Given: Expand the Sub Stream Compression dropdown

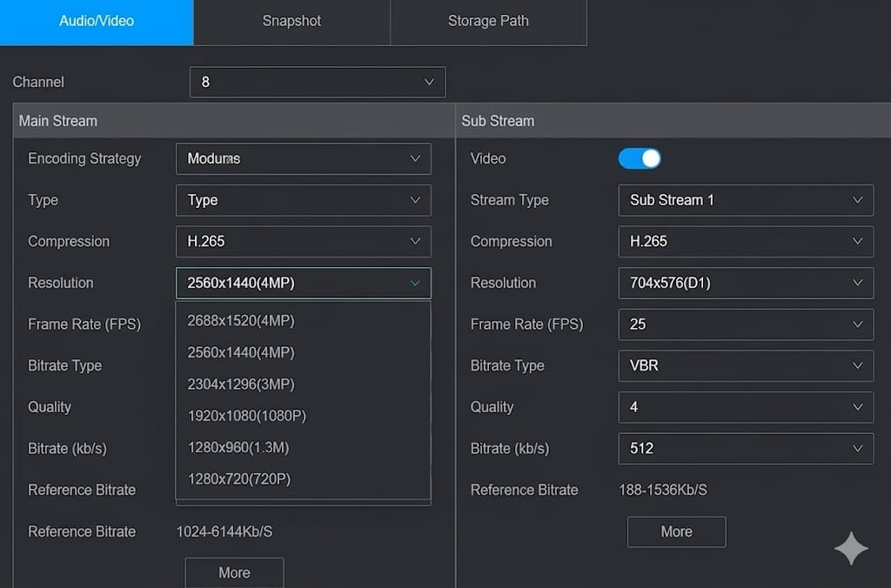Looking at the screenshot, I should 746,242.
